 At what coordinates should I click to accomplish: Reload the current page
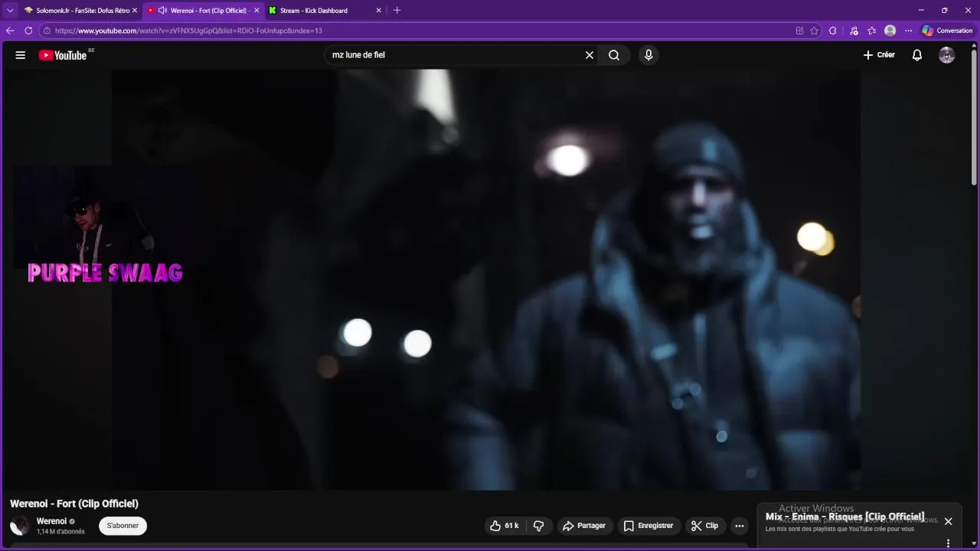[28, 31]
